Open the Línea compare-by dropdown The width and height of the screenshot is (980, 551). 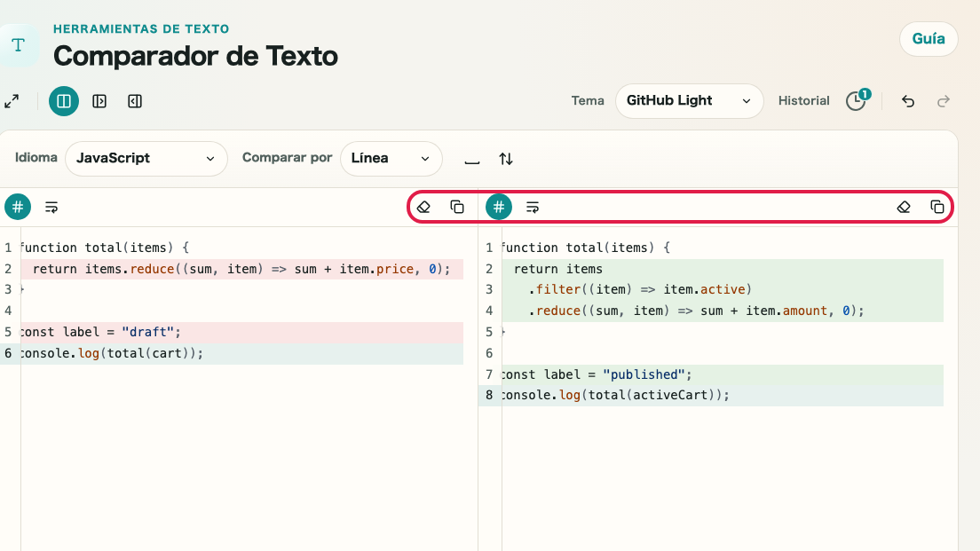pos(391,159)
